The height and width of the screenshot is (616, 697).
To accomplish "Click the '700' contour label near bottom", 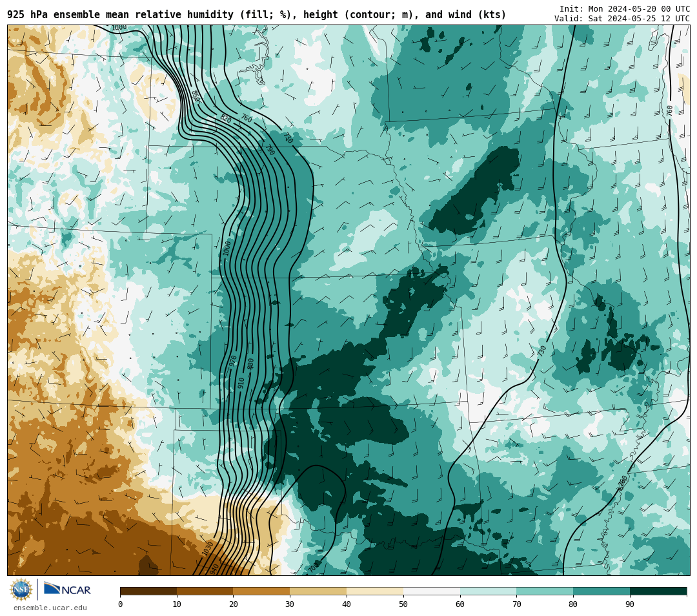I will (x=314, y=567).
